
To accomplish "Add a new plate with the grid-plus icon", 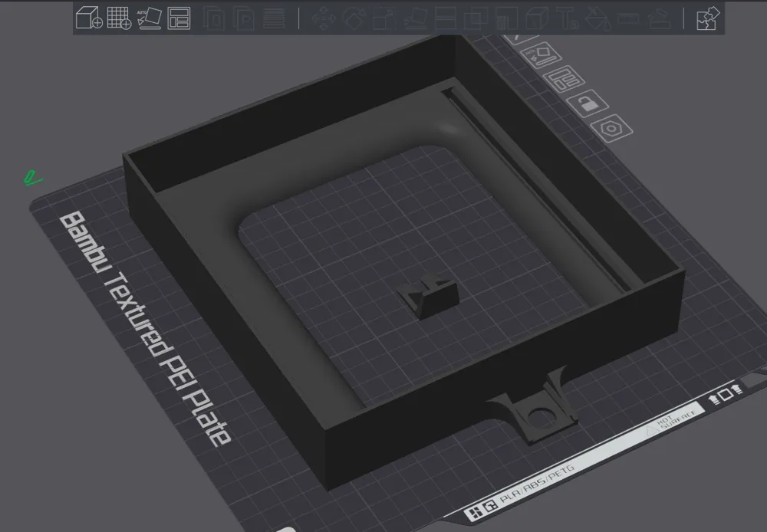I will (119, 18).
